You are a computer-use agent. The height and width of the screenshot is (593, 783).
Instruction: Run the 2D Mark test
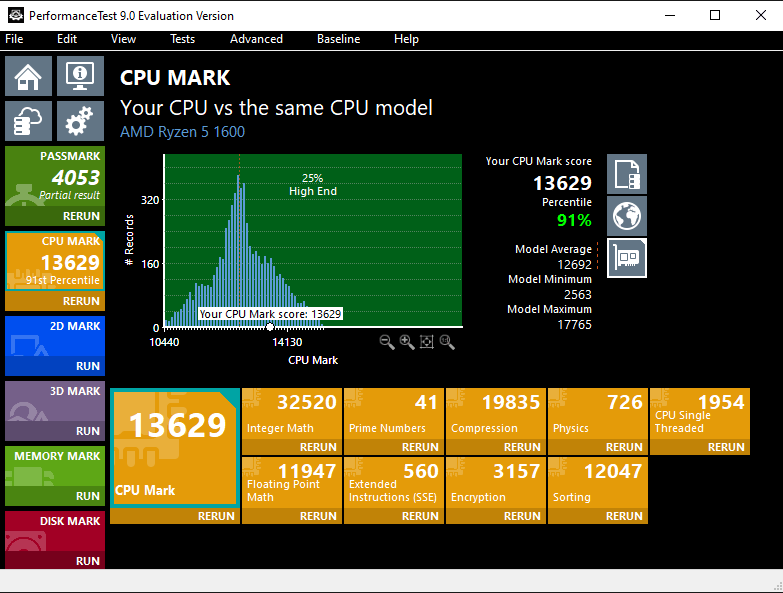pyautogui.click(x=55, y=366)
